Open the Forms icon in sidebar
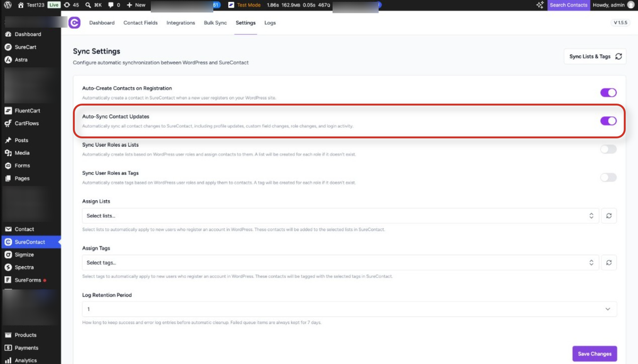 tap(8, 166)
